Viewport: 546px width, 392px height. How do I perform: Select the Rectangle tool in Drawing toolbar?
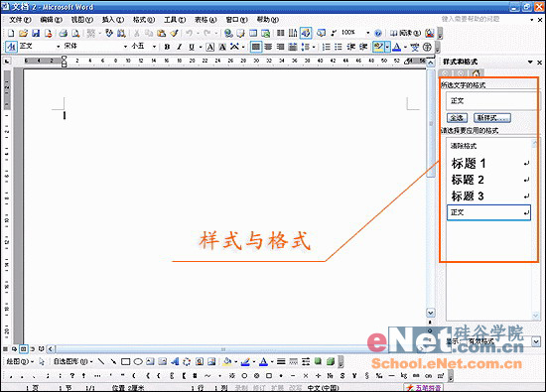[x=125, y=361]
